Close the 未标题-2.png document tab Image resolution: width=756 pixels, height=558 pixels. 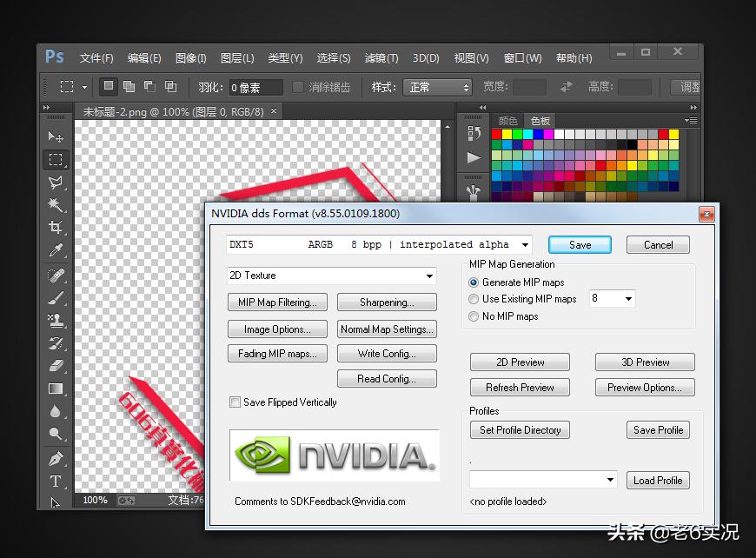pyautogui.click(x=274, y=111)
